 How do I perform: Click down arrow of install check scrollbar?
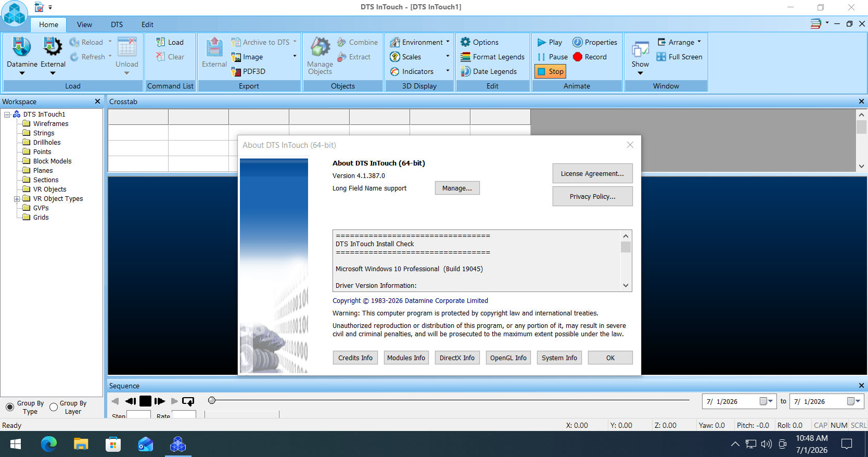pyautogui.click(x=626, y=285)
